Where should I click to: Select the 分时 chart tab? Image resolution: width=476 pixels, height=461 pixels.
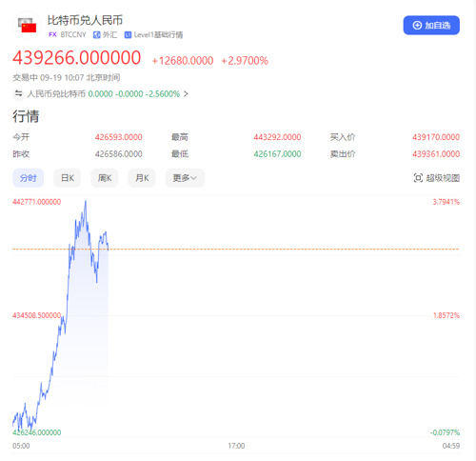[29, 178]
